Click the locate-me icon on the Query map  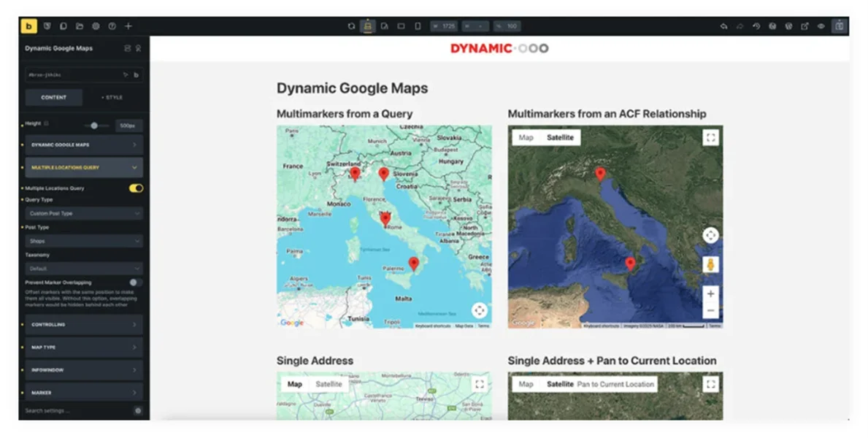click(x=480, y=311)
